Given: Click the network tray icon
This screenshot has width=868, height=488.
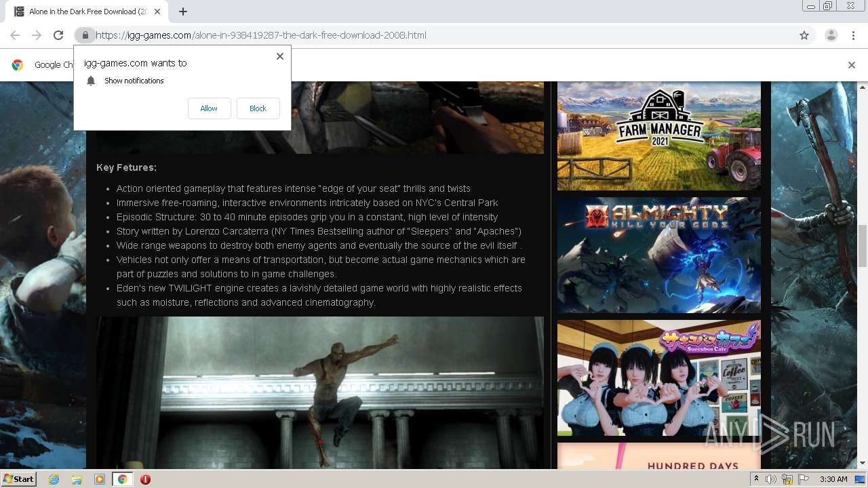Looking at the screenshot, I should click(x=787, y=479).
